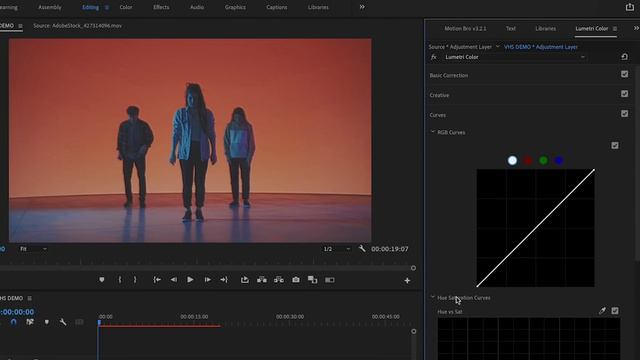Switch to the Color workspace
The width and height of the screenshot is (640, 360).
[x=126, y=7]
